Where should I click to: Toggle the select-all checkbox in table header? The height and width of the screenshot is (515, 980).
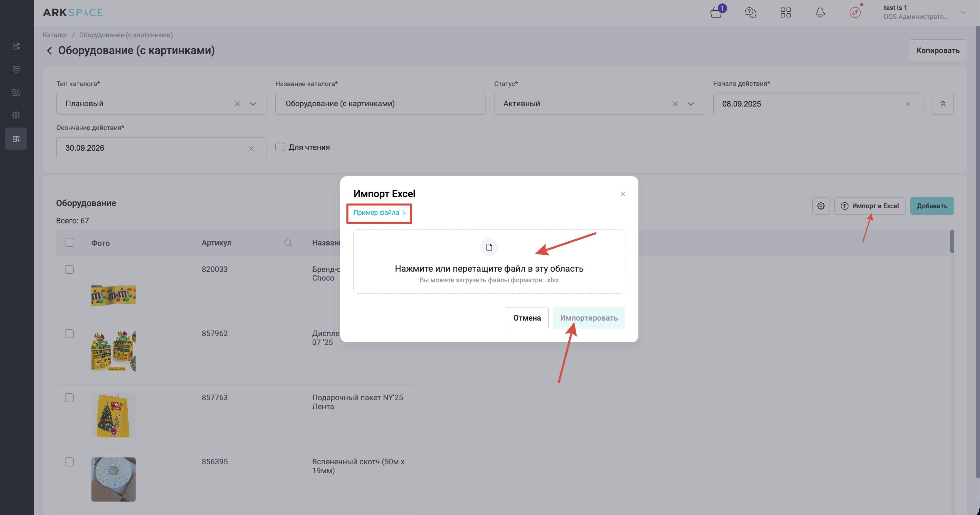click(70, 242)
